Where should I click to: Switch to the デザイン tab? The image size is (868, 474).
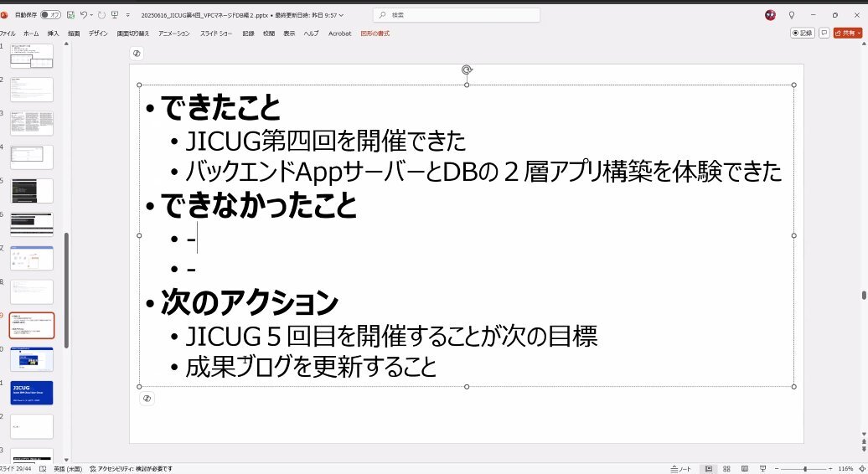(x=98, y=33)
